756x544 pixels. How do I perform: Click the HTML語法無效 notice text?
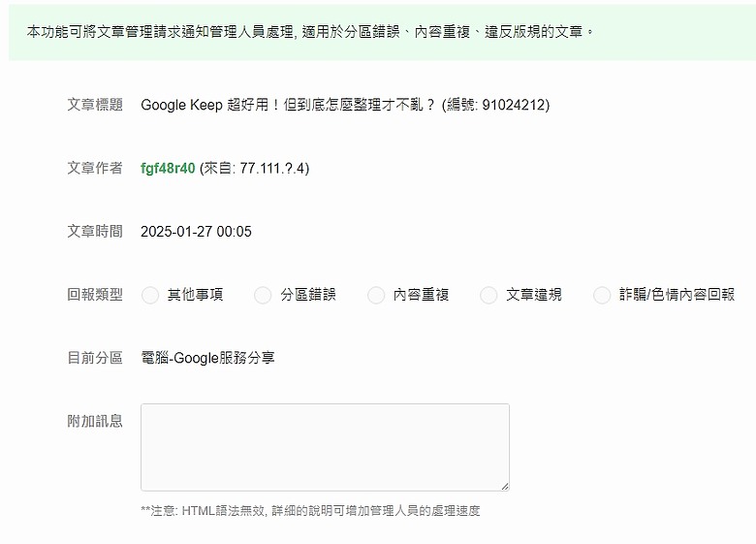coord(310,511)
